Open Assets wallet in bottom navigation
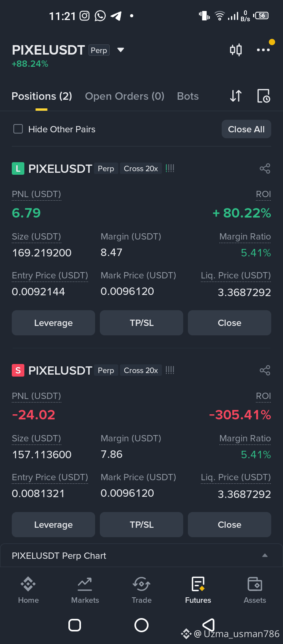This screenshot has width=283, height=644. click(x=255, y=590)
